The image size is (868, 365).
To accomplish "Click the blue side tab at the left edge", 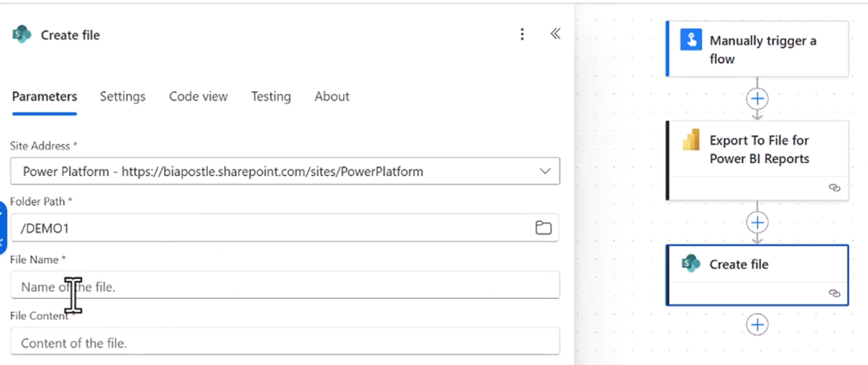I will point(2,228).
